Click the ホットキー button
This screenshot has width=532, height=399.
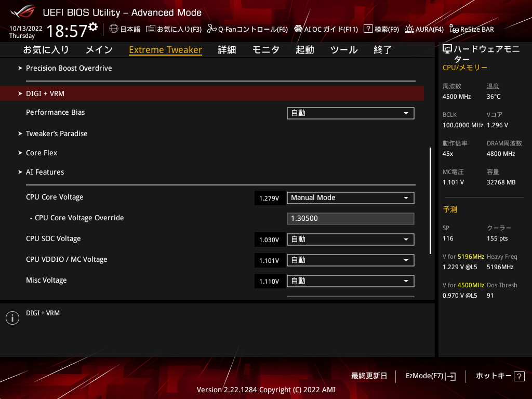(x=494, y=376)
